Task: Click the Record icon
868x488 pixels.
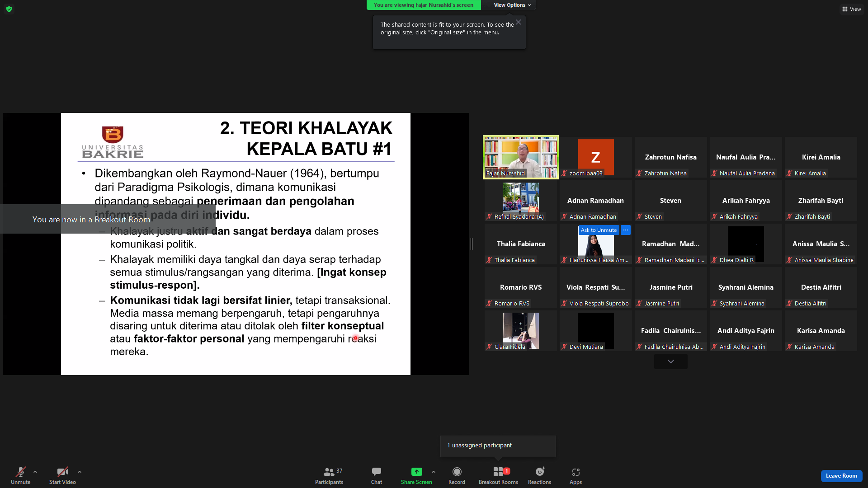Action: tap(457, 472)
